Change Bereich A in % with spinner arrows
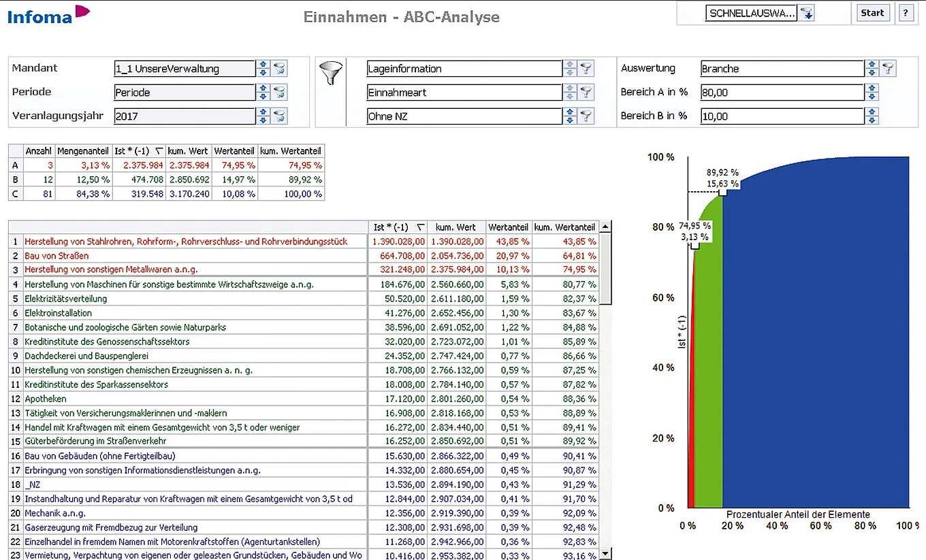Screen dimensions: 926x560 (872, 93)
